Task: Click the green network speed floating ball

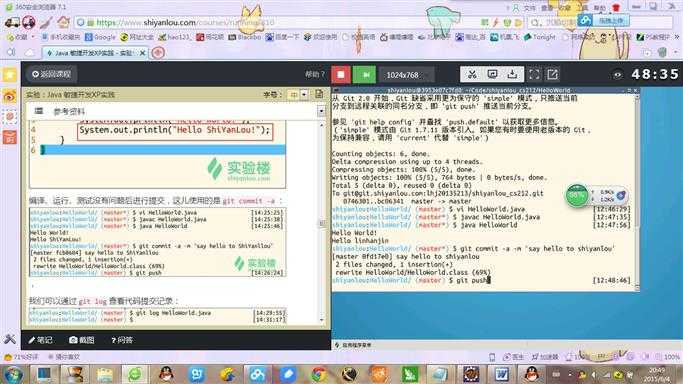Action: [x=577, y=195]
